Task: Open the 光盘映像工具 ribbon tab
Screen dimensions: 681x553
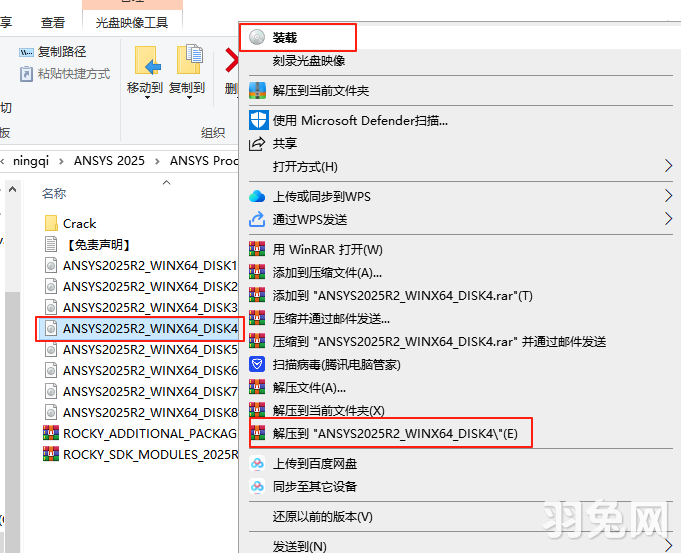Action: 132,22
